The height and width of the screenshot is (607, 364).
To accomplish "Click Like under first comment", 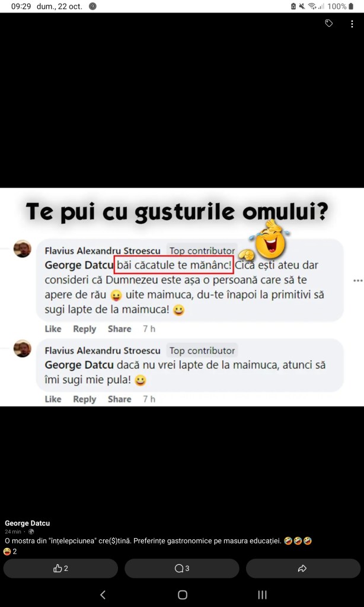I will (x=53, y=329).
